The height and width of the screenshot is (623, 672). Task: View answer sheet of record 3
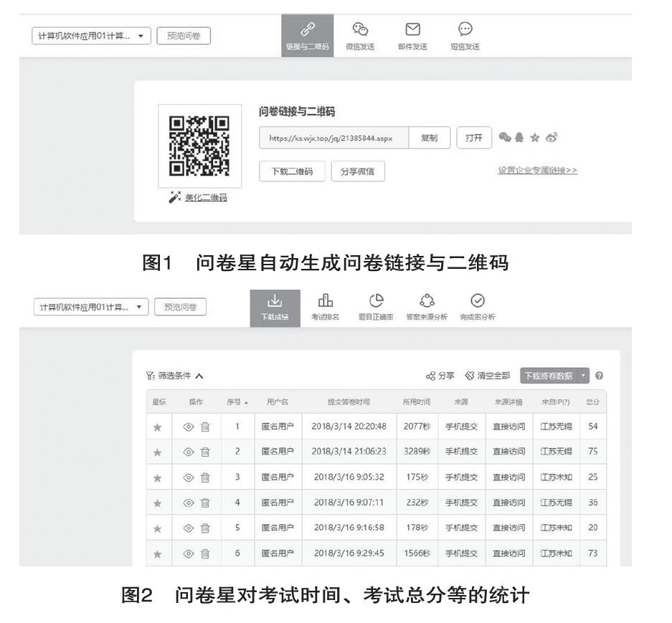189,477
